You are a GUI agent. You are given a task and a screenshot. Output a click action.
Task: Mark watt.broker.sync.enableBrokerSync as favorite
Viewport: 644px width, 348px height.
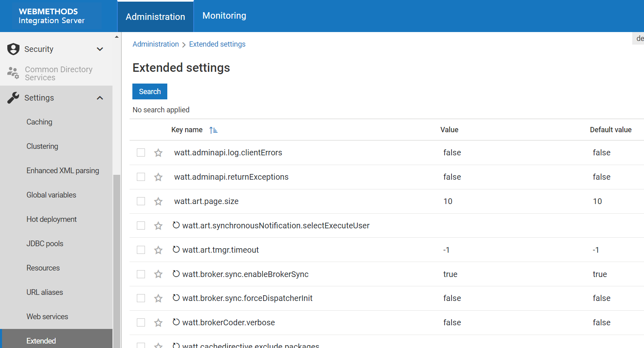(158, 275)
